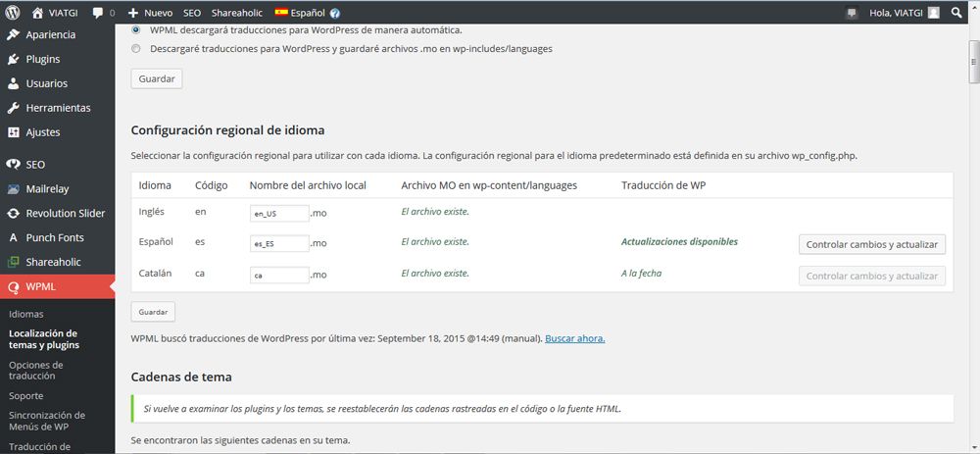Click the Ajustes settings icon
Viewport: 980px width, 454px height.
point(13,132)
